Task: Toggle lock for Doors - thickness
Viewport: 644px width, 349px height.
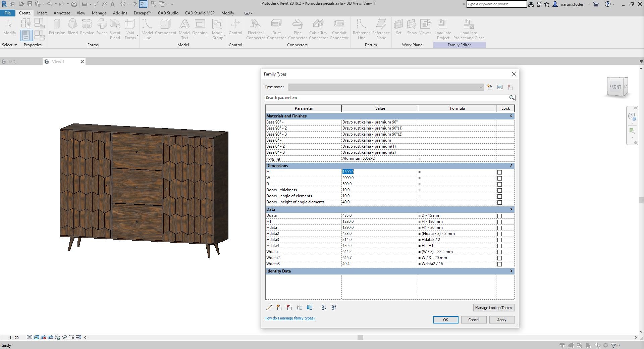Action: click(499, 190)
